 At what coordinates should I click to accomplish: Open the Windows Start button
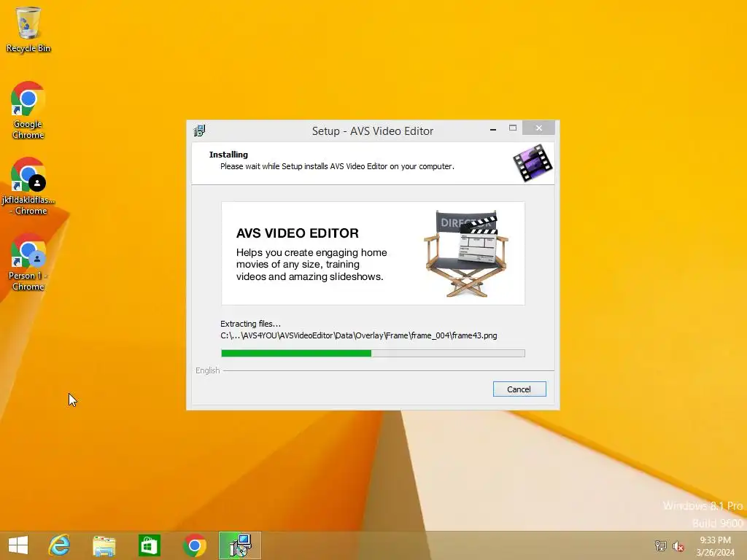(18, 545)
